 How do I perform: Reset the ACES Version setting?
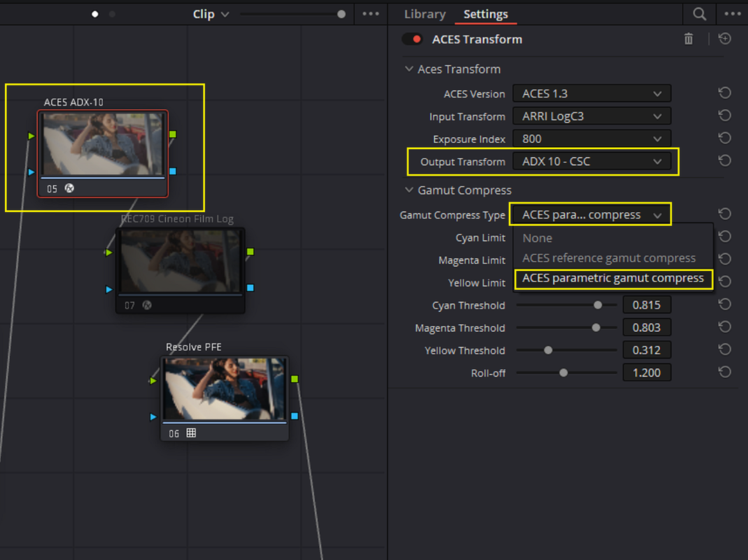click(725, 93)
